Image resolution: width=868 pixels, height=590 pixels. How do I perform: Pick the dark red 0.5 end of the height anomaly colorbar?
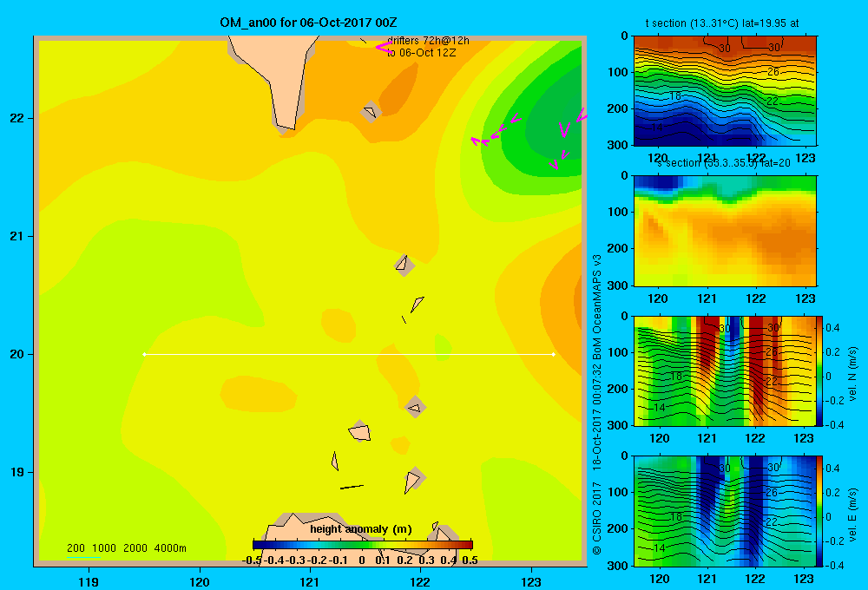(x=469, y=545)
